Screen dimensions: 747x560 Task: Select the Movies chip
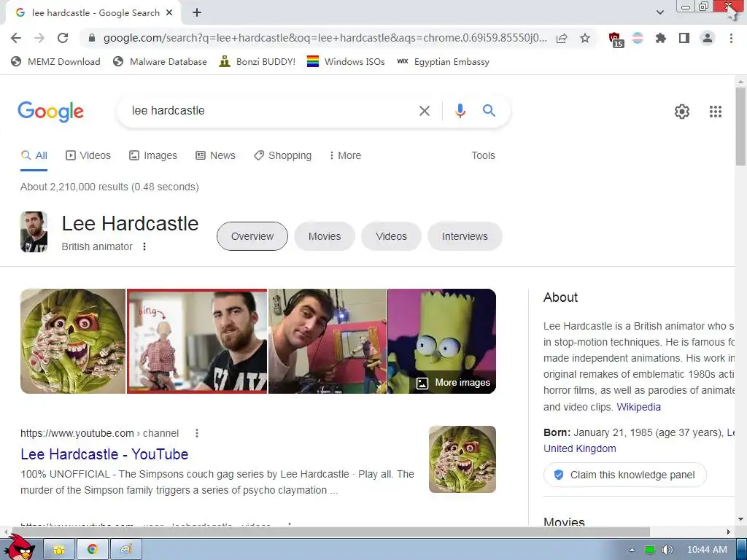click(x=325, y=236)
